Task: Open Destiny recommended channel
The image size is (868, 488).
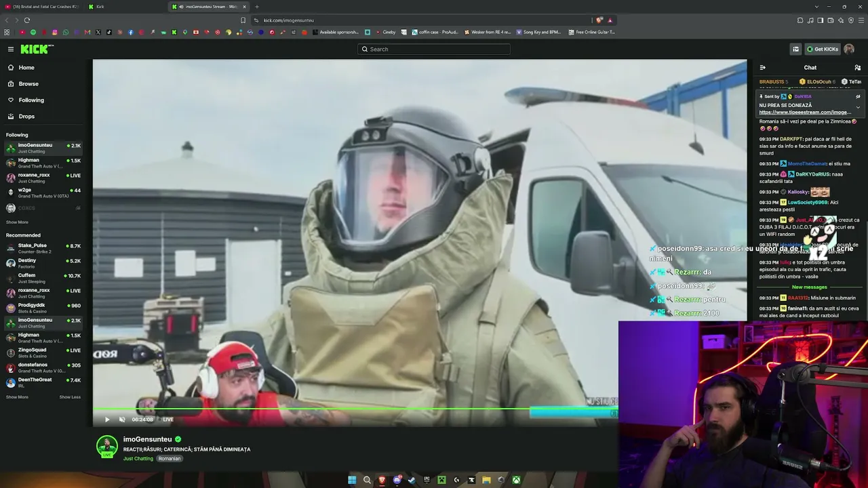Action: click(43, 263)
